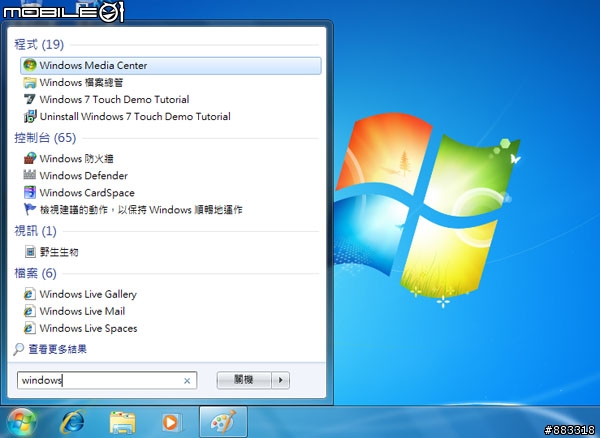The height and width of the screenshot is (438, 600).
Task: Click the flag icon beside 檢視建議的動作
Action: coord(30,209)
